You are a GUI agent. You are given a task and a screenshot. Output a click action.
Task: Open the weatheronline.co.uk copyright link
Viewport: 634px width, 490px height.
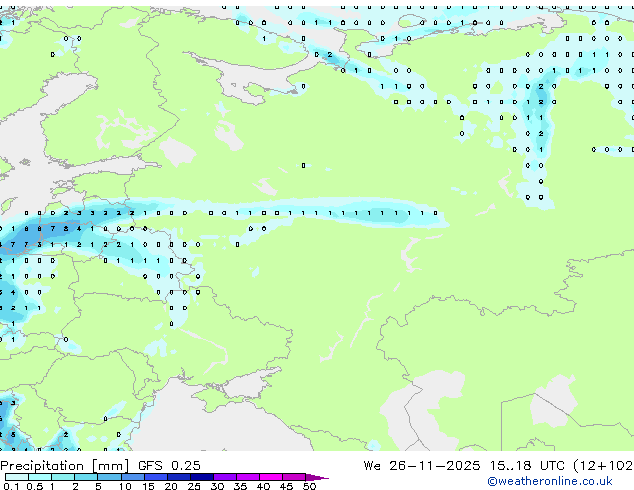tap(550, 481)
